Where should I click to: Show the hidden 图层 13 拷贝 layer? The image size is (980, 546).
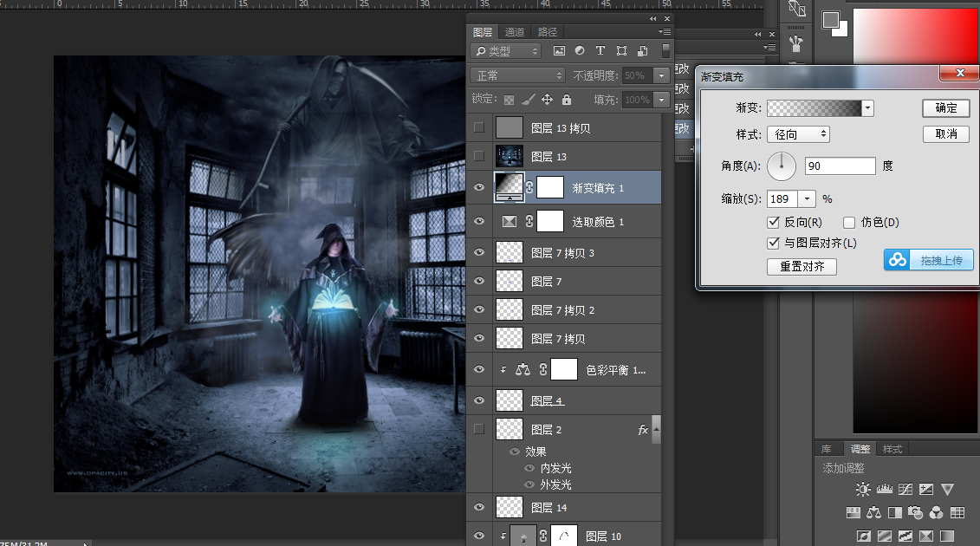[479, 127]
